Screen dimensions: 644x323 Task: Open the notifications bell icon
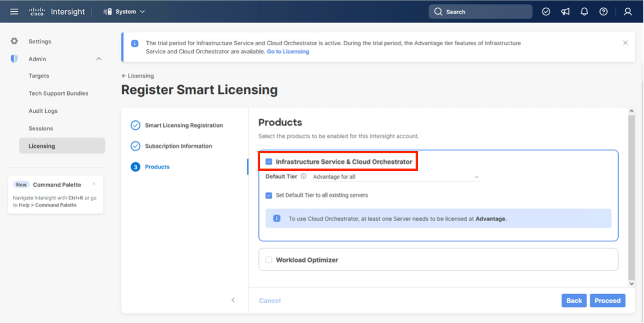point(584,12)
